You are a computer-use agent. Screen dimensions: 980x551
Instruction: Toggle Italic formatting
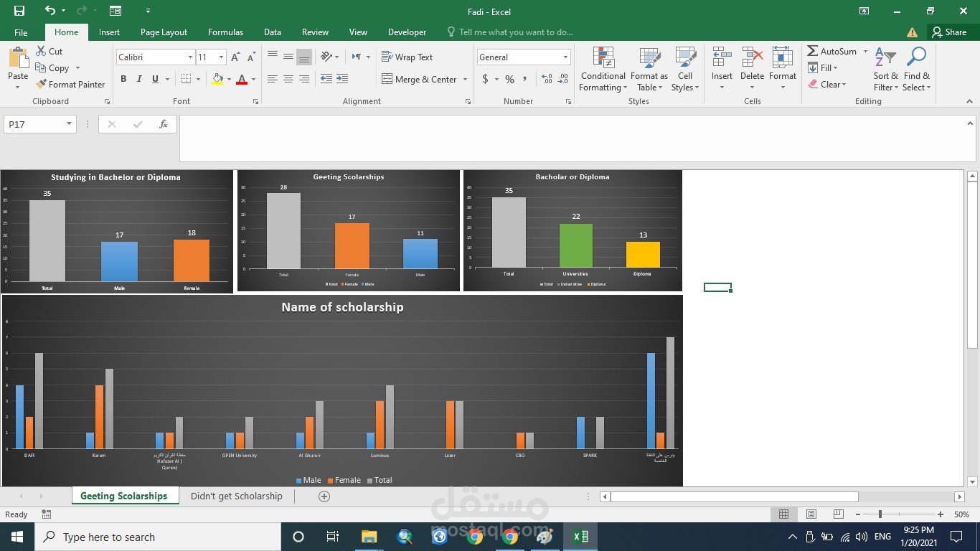pos(139,79)
